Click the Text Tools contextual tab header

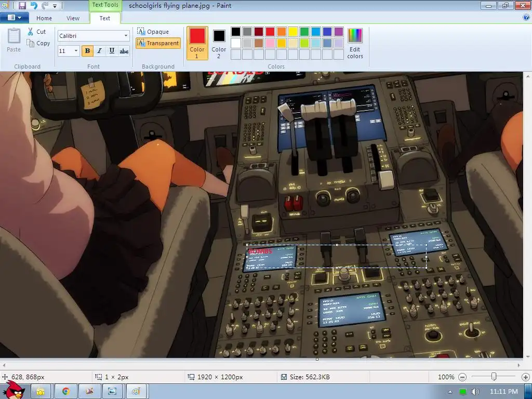tap(105, 5)
